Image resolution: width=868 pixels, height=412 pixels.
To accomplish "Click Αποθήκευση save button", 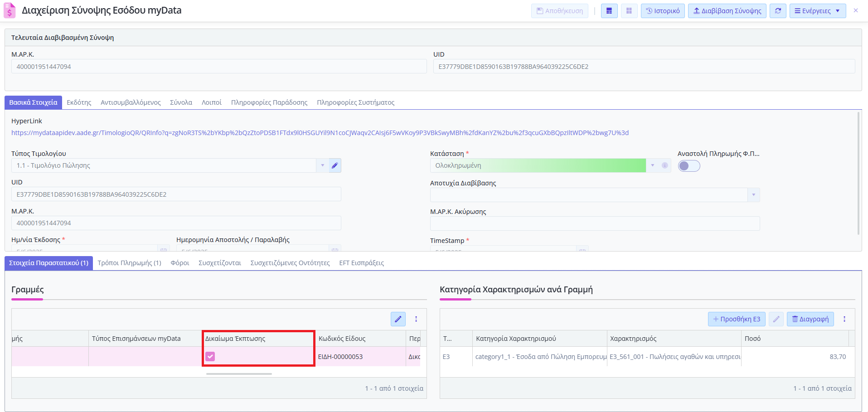I will [560, 11].
